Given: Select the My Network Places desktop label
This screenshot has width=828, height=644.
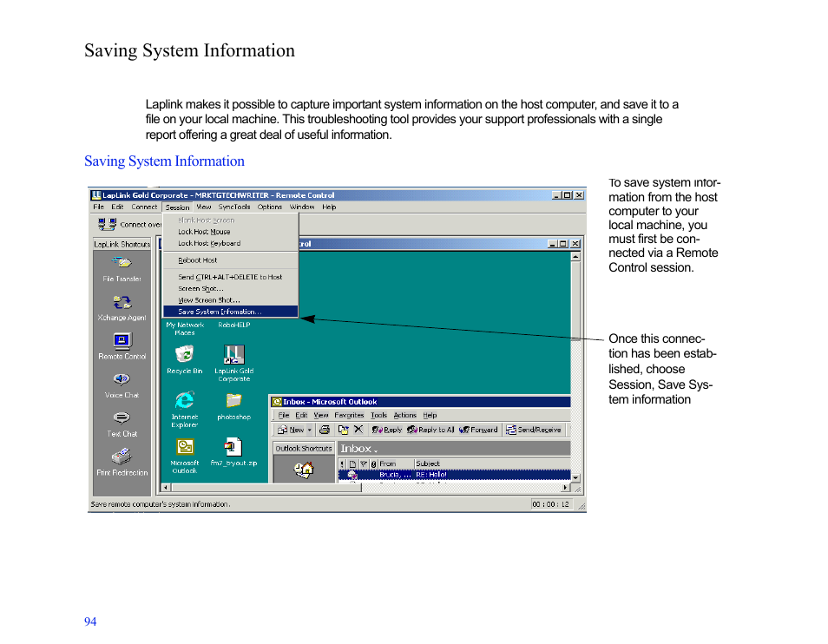Looking at the screenshot, I should point(185,329).
